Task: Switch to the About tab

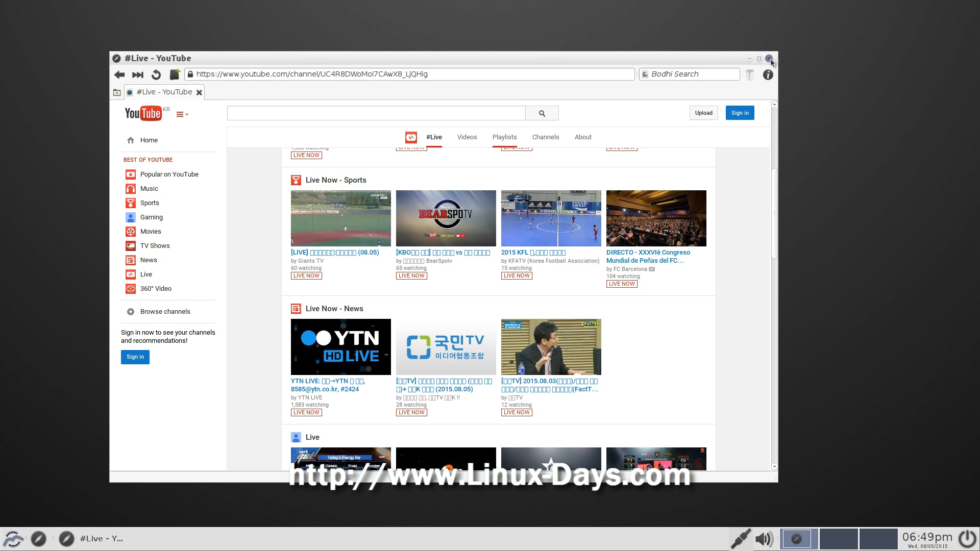Action: click(x=583, y=137)
